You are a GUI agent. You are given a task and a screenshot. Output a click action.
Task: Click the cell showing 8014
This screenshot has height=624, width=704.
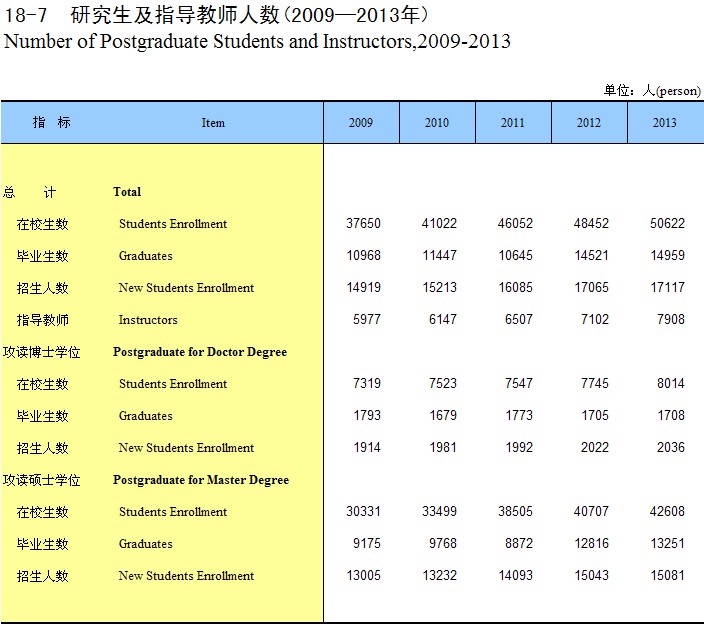670,384
